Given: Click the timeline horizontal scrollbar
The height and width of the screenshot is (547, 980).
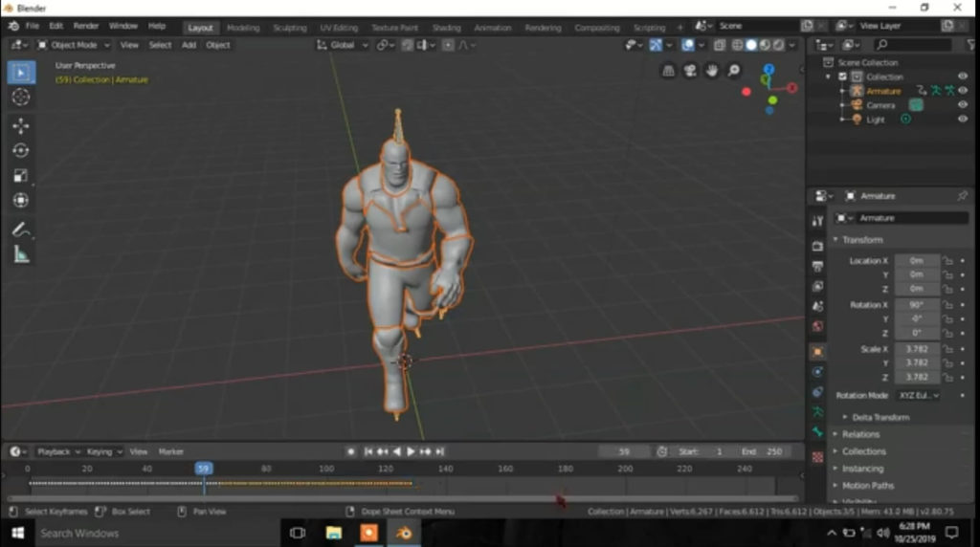Looking at the screenshot, I should click(403, 499).
